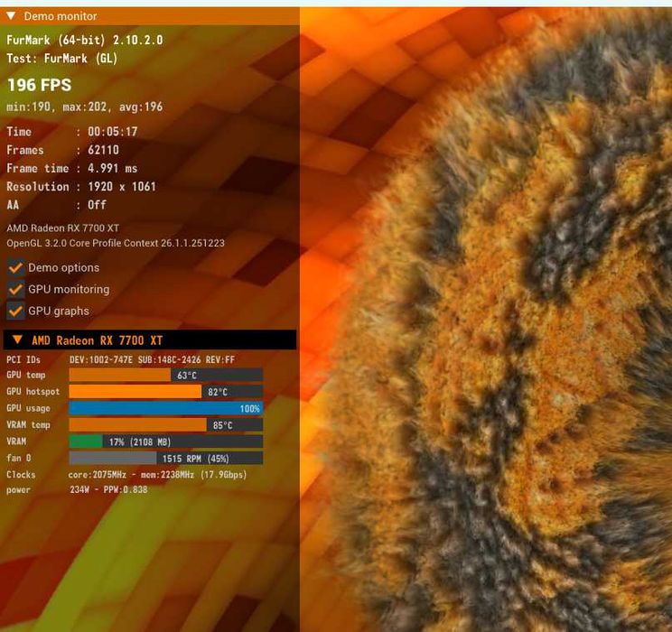This screenshot has width=672, height=632.
Task: Click the Frame time 4.991 ms value
Action: (x=112, y=169)
